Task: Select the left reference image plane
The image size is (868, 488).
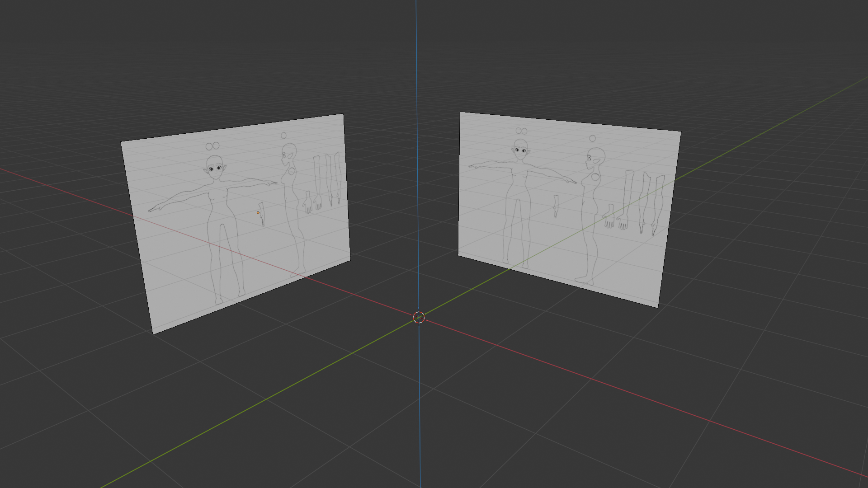Action: 235,224
